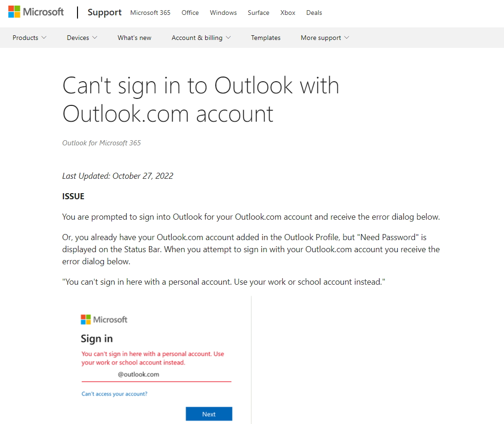Go to the Surface support section
Image resolution: width=504 pixels, height=424 pixels.
tap(258, 13)
